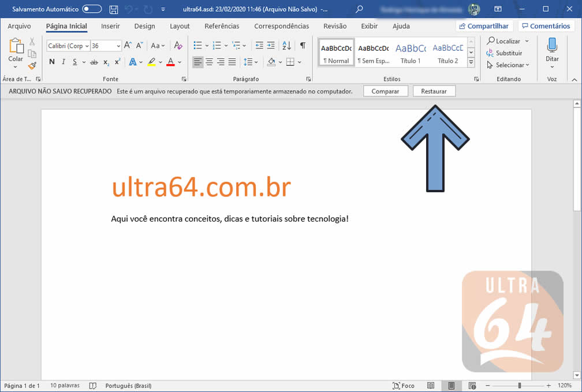This screenshot has width=582, height=392.
Task: Click the Comparar button
Action: point(385,91)
